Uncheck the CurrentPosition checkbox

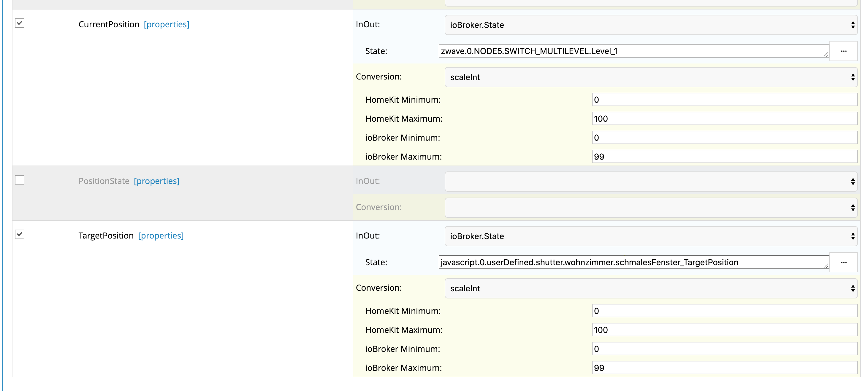pos(20,23)
